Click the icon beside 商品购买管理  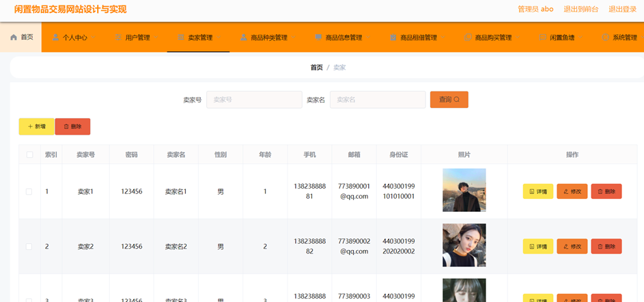pos(468,38)
